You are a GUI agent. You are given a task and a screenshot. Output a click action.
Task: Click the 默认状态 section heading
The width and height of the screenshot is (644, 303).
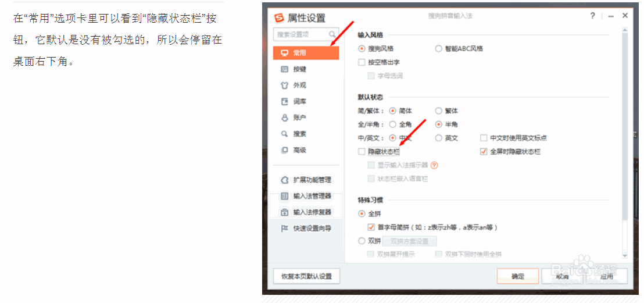point(370,98)
